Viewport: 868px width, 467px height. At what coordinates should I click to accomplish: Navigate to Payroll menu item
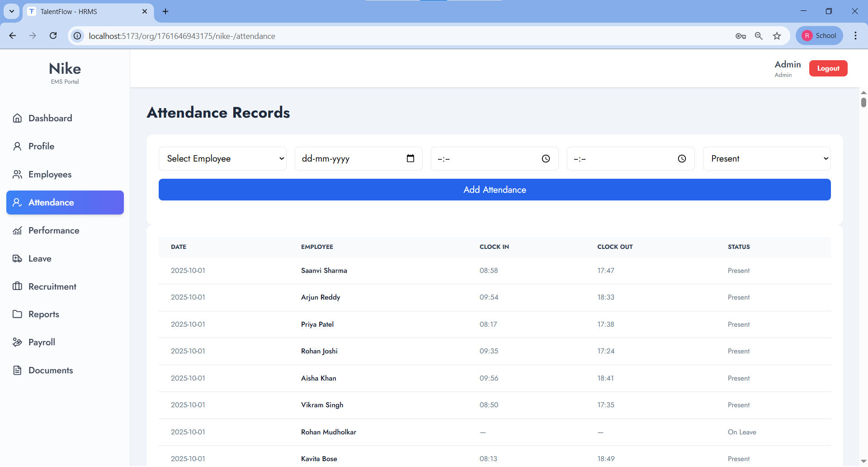65,342
